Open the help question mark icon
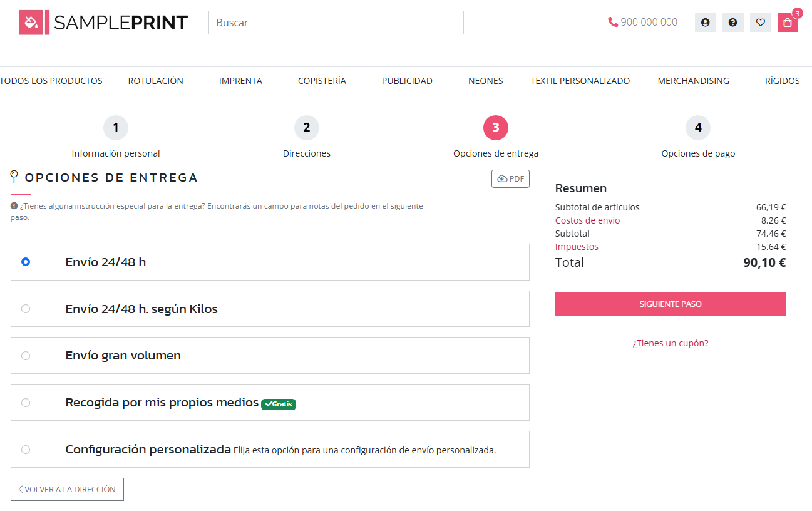The width and height of the screenshot is (812, 511). [x=732, y=23]
